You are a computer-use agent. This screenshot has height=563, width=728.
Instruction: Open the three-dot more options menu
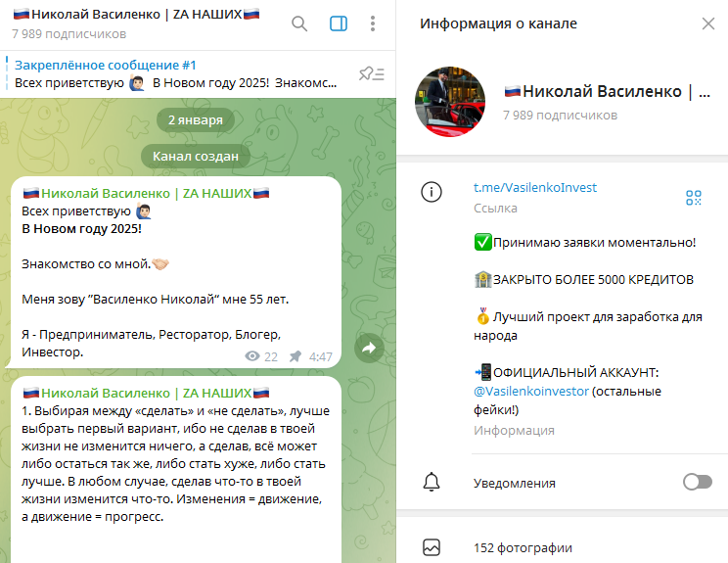pos(373,23)
